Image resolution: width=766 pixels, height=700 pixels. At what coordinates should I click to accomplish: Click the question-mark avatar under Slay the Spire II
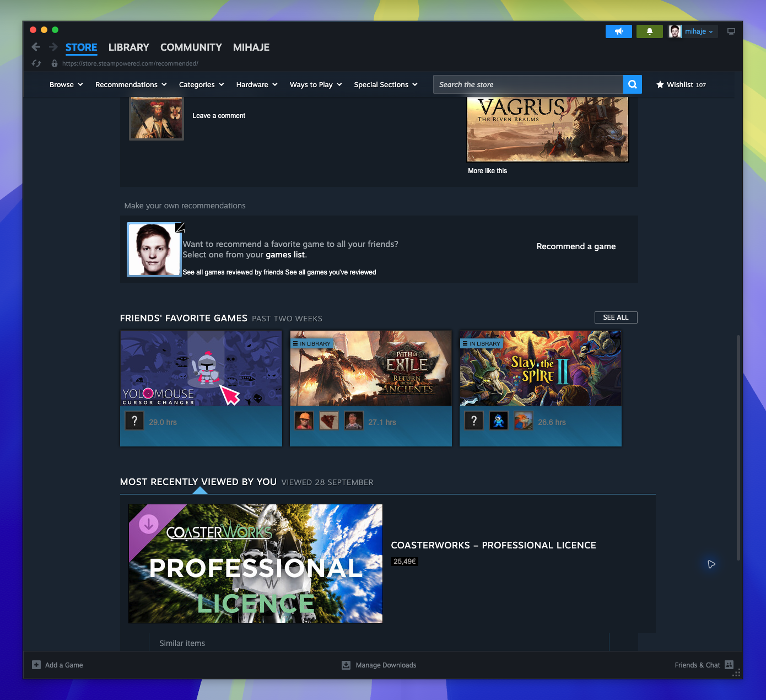click(474, 421)
